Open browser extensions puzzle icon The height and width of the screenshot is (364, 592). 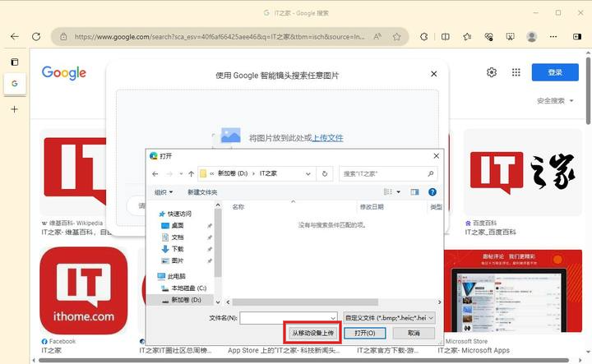tap(423, 37)
